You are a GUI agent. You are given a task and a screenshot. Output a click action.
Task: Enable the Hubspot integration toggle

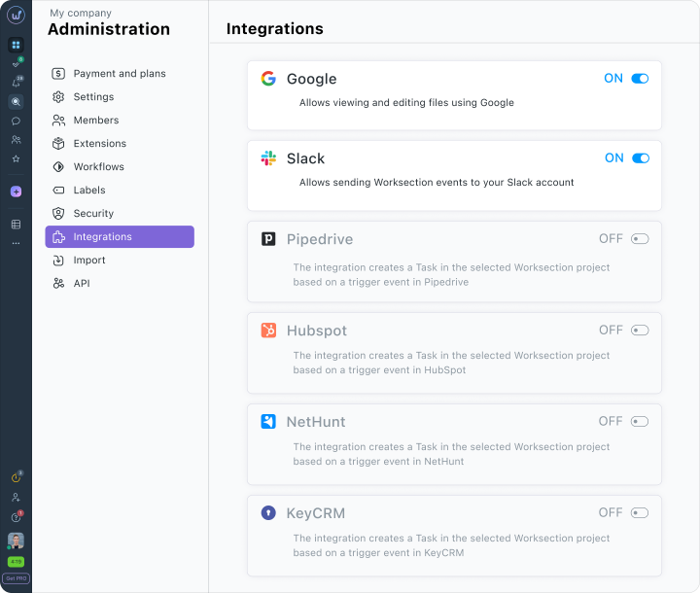640,330
